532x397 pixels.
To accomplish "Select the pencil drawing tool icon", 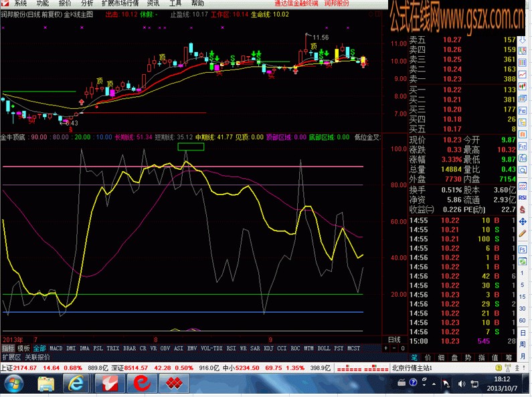I will click(x=523, y=233).
